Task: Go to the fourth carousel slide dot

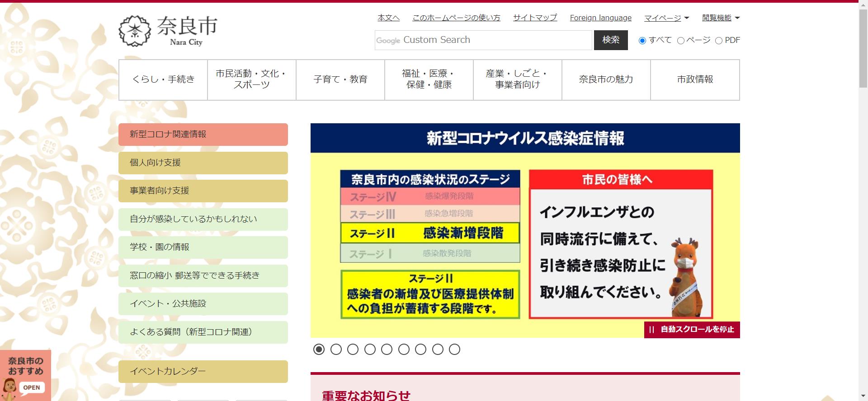Action: point(370,349)
